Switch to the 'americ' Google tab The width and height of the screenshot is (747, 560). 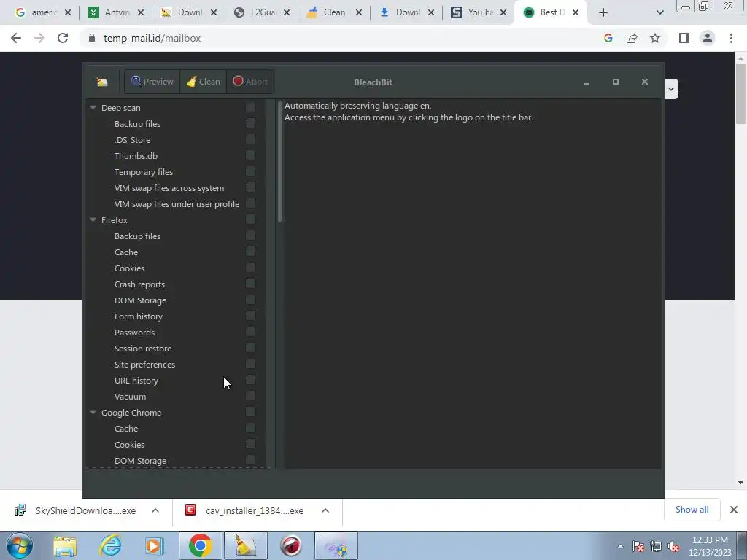point(43,12)
